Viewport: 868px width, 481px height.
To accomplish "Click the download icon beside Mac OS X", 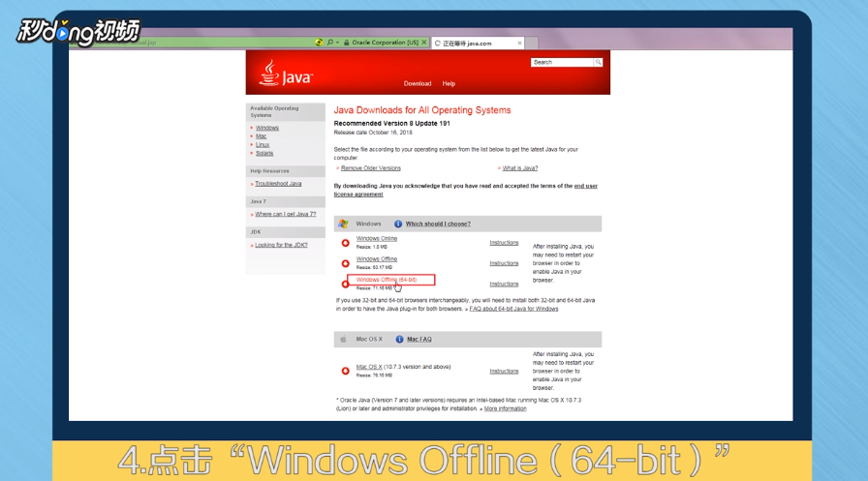I will point(345,371).
